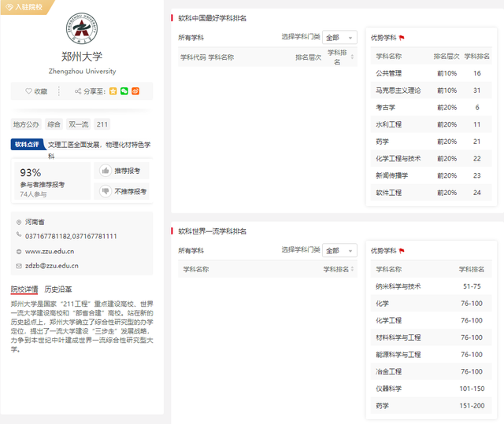Select the 纳米科学与技术 row

pyautogui.click(x=431, y=286)
